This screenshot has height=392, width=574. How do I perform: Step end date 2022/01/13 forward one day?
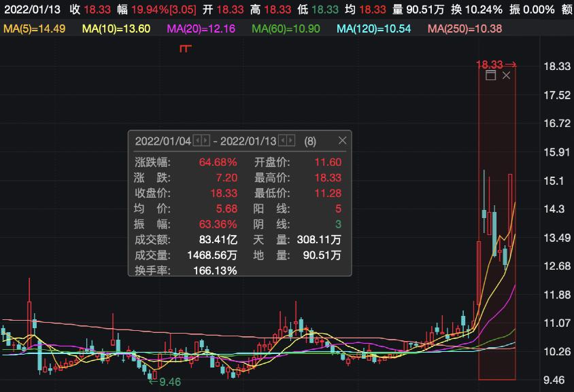pos(291,141)
